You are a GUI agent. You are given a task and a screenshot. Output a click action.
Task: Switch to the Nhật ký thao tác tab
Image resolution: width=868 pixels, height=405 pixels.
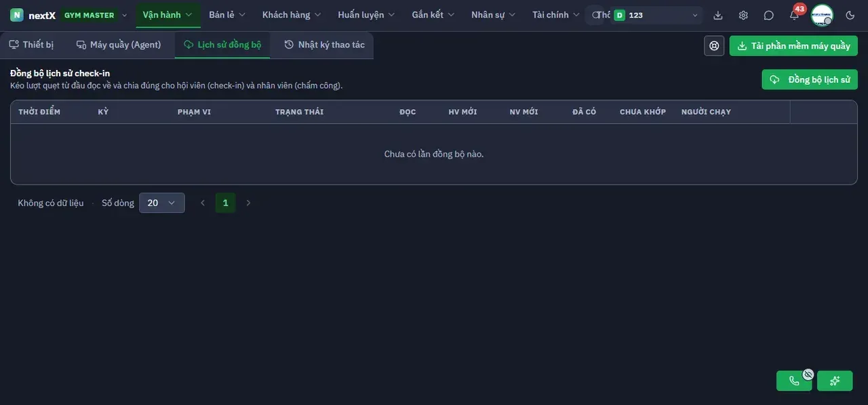pyautogui.click(x=324, y=45)
